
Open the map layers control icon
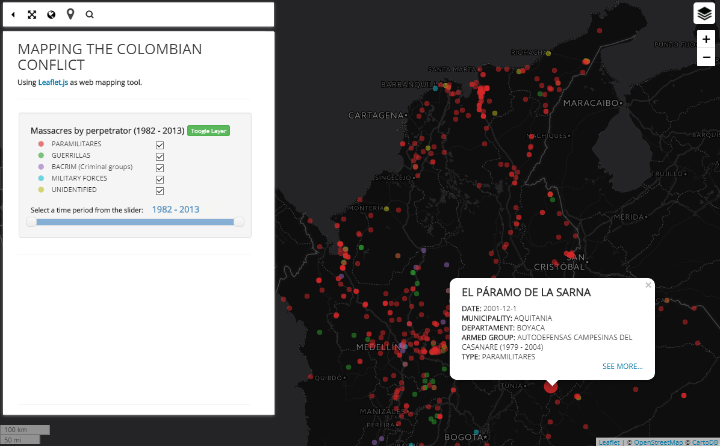pos(704,14)
